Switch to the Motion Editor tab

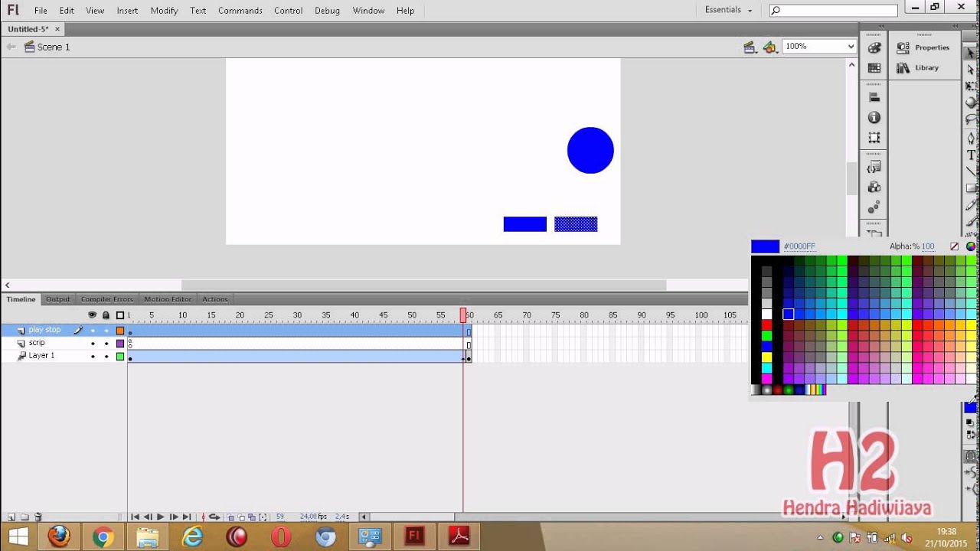(x=168, y=299)
